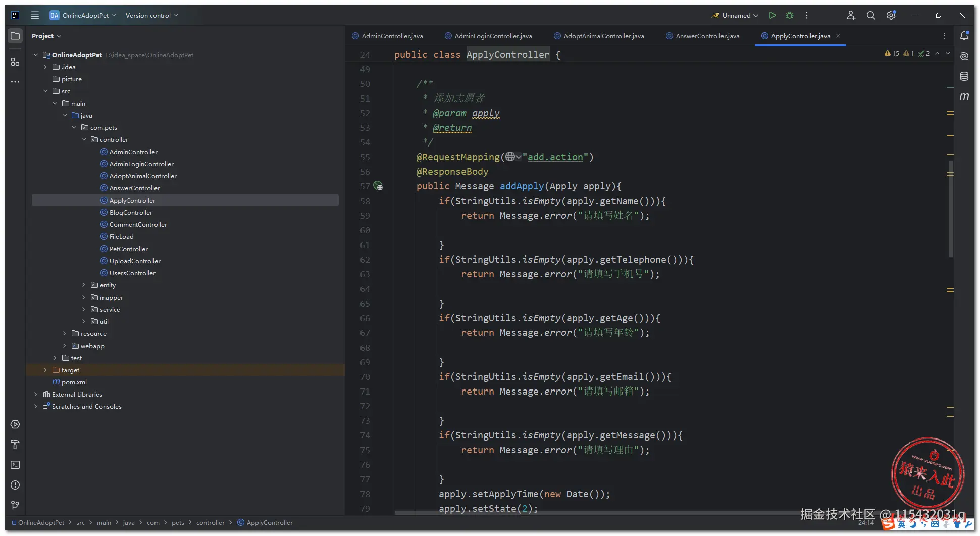This screenshot has height=536, width=980.
Task: Collapse the src folder
Action: (x=45, y=91)
